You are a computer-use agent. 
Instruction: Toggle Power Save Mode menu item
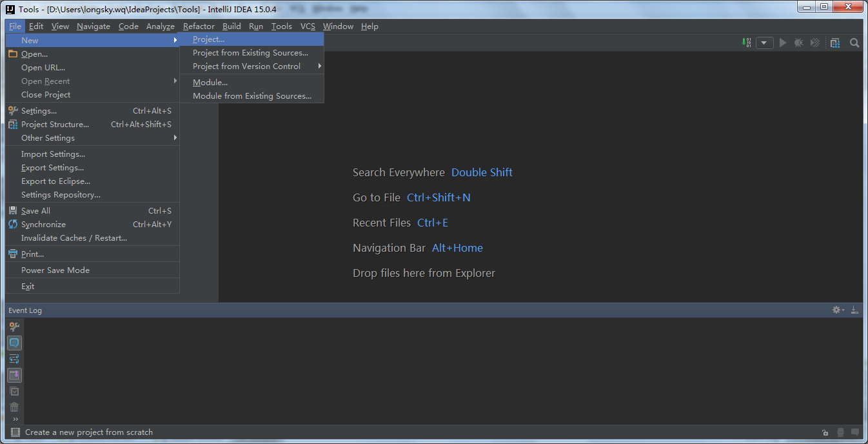(92, 270)
